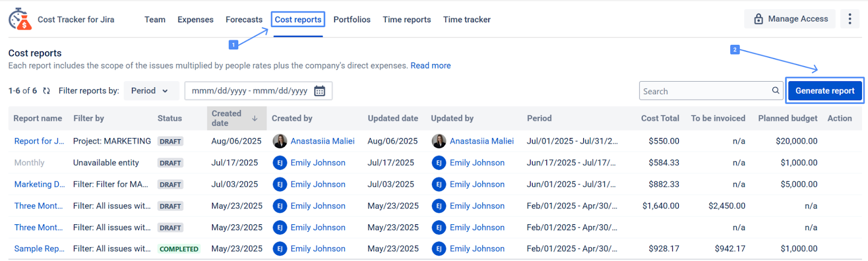Follow the Read more link
Viewport: 868px width, 261px height.
coord(430,66)
